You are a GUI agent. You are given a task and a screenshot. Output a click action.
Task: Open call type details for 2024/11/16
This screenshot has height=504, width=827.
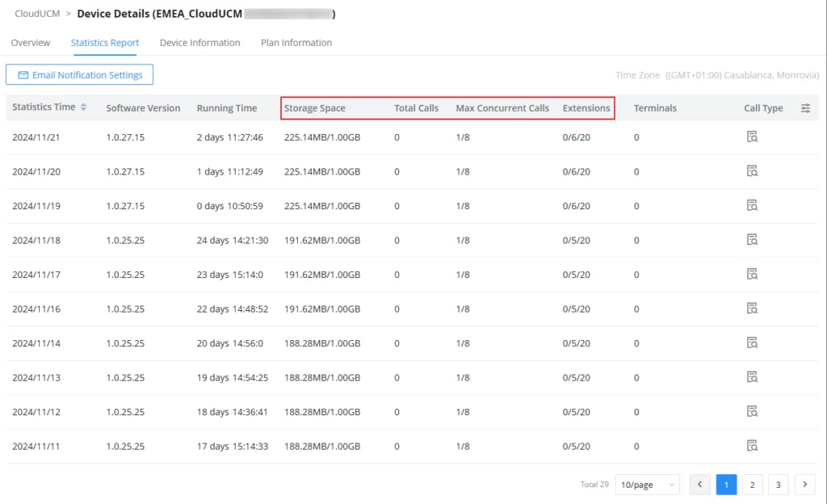point(752,309)
